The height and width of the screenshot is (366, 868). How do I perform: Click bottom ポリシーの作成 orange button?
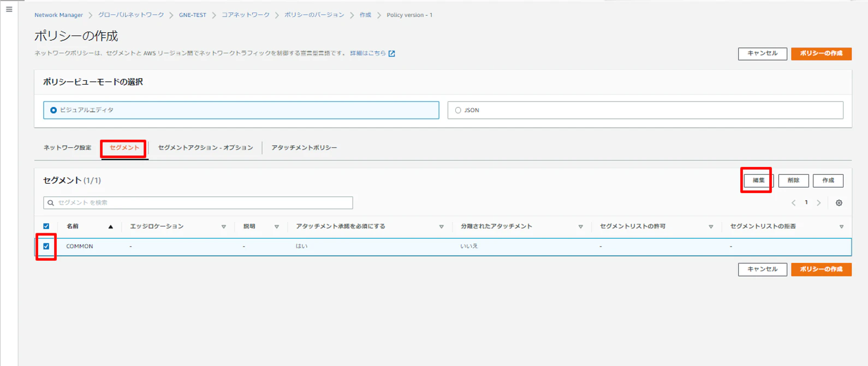pyautogui.click(x=821, y=269)
